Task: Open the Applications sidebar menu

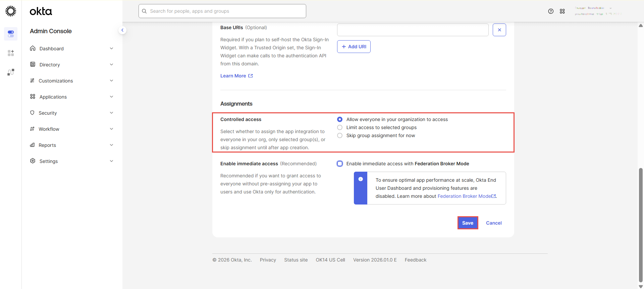Action: (53, 97)
